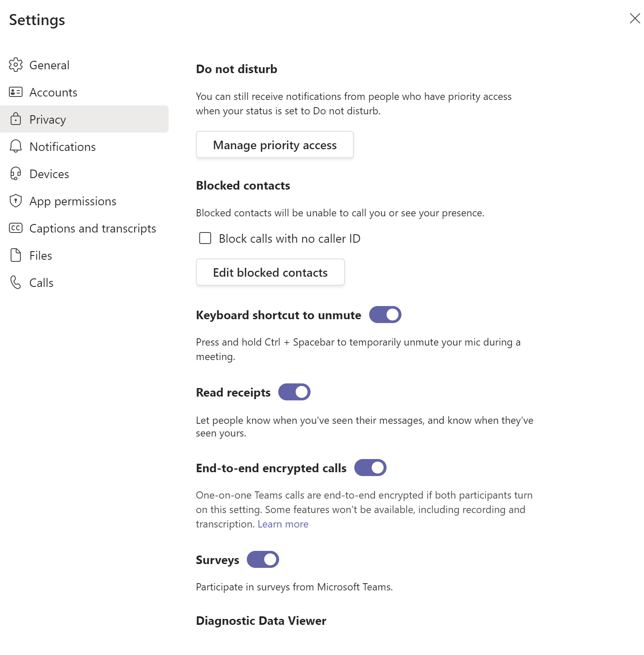Screen dimensions: 644x655
Task: Follow the Learn more link
Action: pos(283,524)
